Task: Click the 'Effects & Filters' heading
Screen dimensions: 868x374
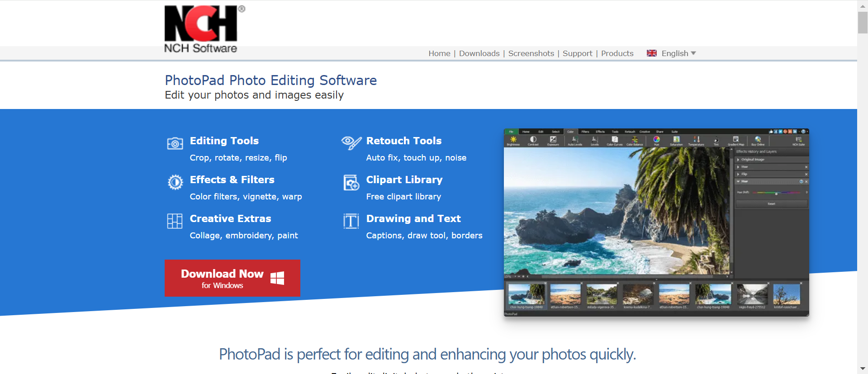Action: [x=232, y=180]
